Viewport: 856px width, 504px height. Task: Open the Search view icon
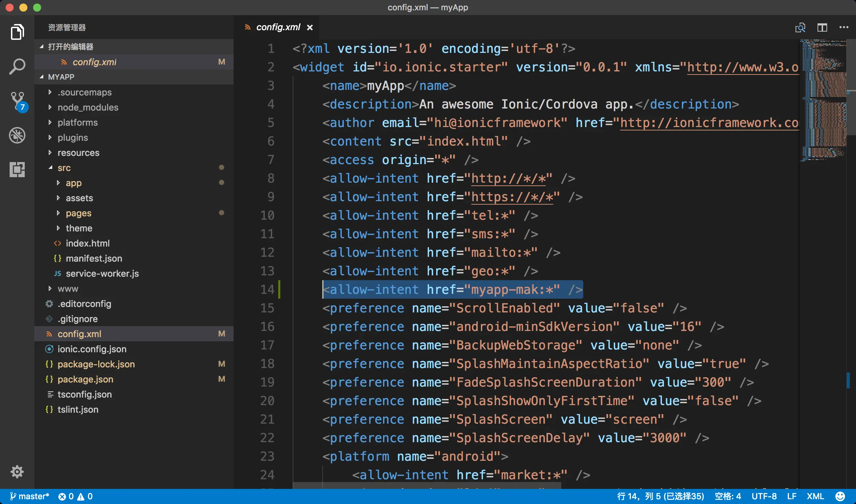point(17,66)
